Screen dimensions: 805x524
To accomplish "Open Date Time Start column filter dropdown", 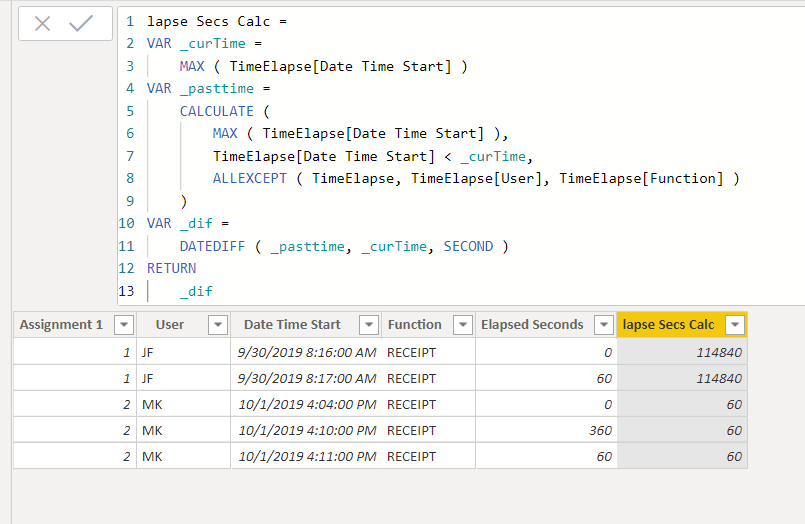I will tap(369, 325).
